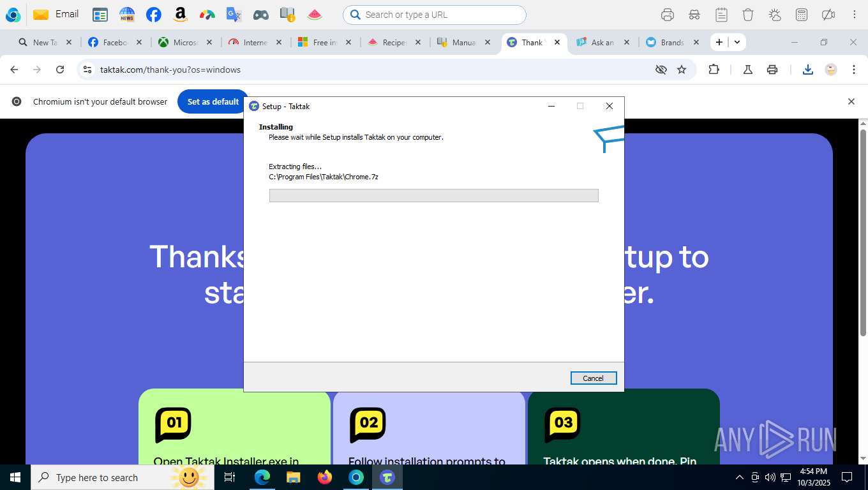Switch to the Manuals tab

pyautogui.click(x=464, y=42)
